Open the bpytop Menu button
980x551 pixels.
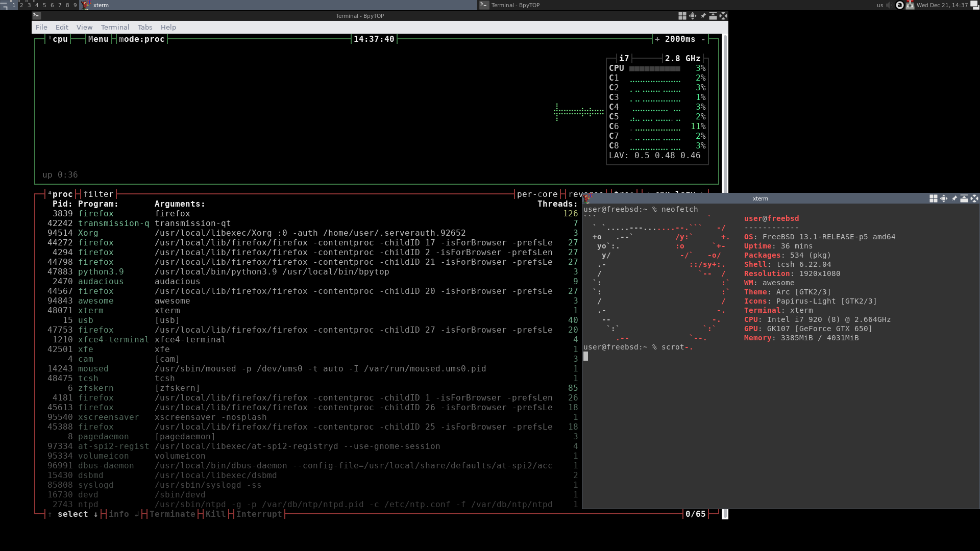click(x=98, y=39)
